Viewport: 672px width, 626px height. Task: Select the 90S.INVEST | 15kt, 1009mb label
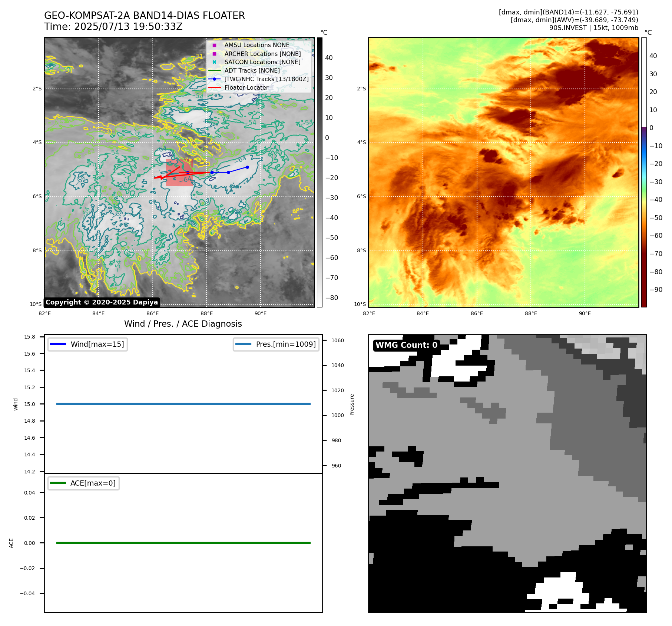[594, 28]
